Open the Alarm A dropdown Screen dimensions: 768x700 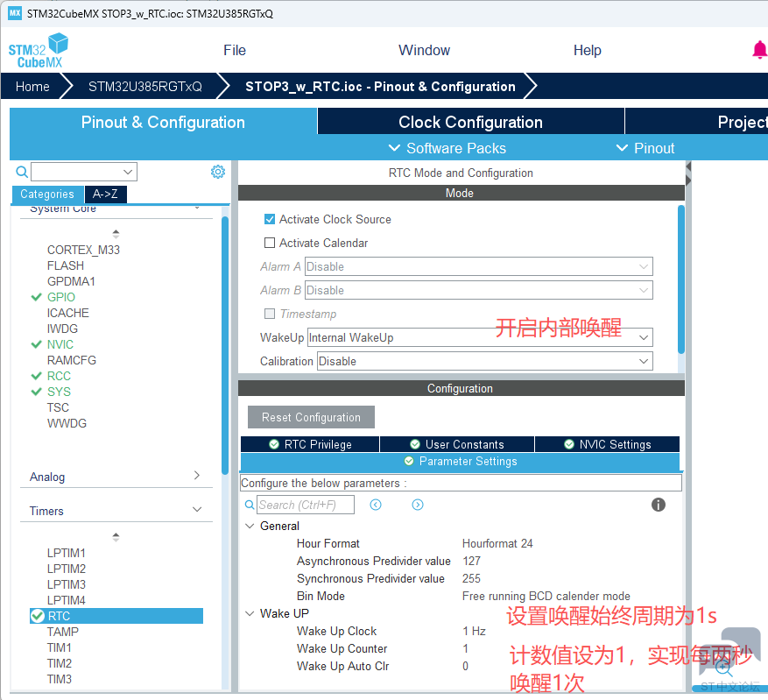478,266
